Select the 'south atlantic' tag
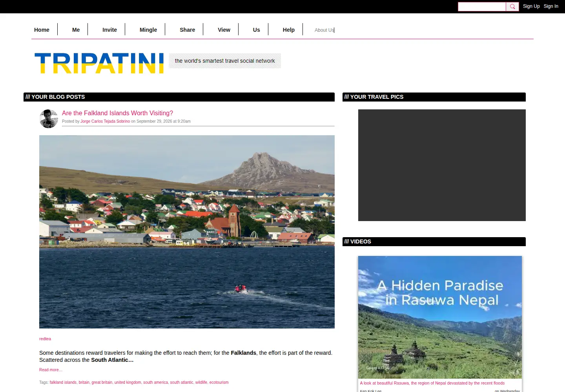The image size is (565, 392). [x=182, y=382]
